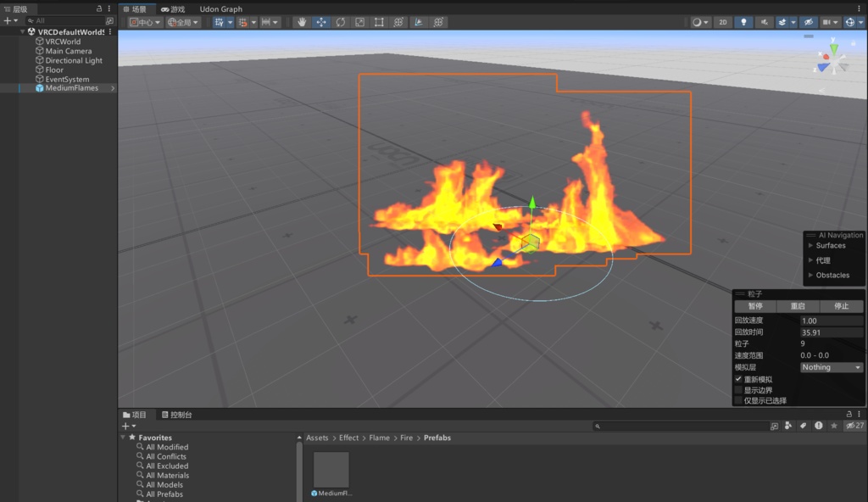Toggle 2D scene view mode
The width and height of the screenshot is (868, 502).
tap(723, 22)
